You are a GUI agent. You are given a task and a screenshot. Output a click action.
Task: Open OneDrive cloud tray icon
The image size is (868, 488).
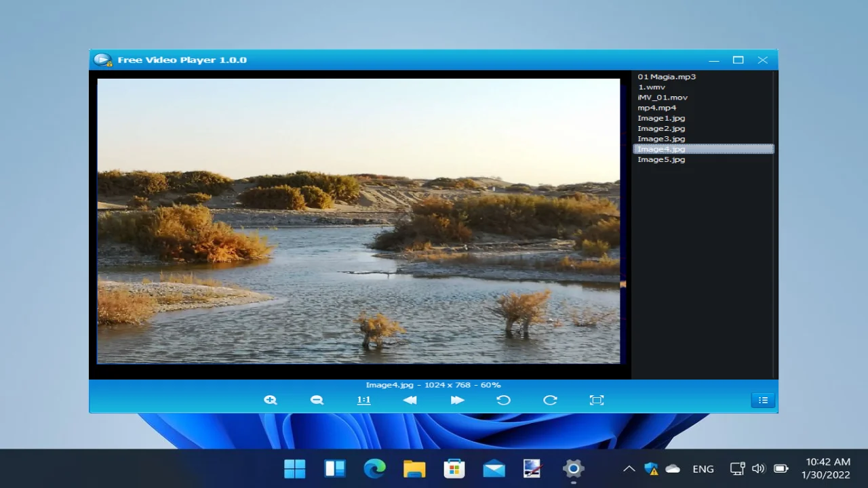click(673, 468)
